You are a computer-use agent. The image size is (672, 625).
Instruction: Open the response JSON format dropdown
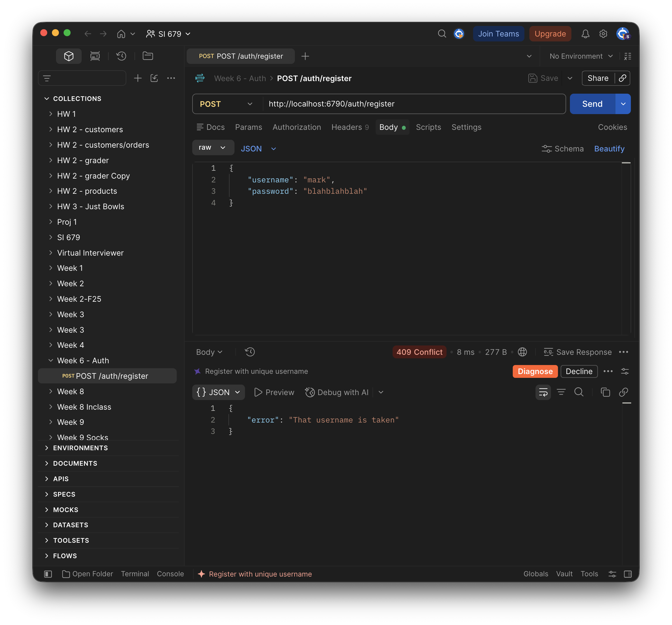[218, 392]
